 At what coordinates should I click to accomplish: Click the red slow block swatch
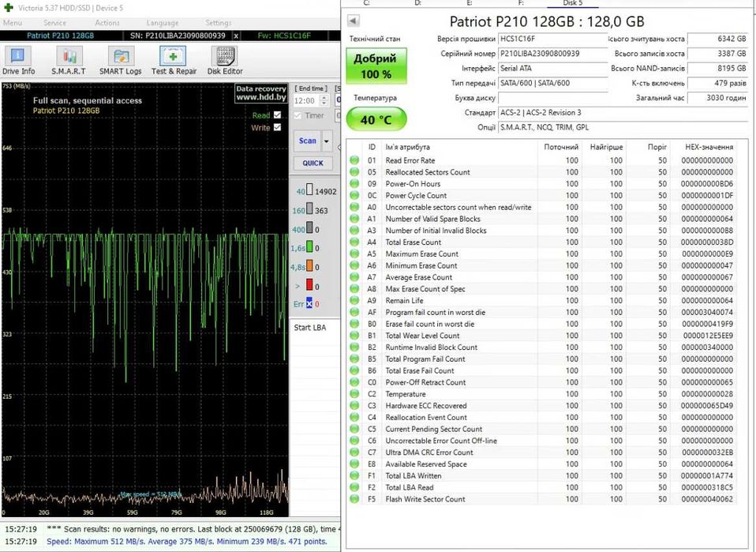point(309,284)
